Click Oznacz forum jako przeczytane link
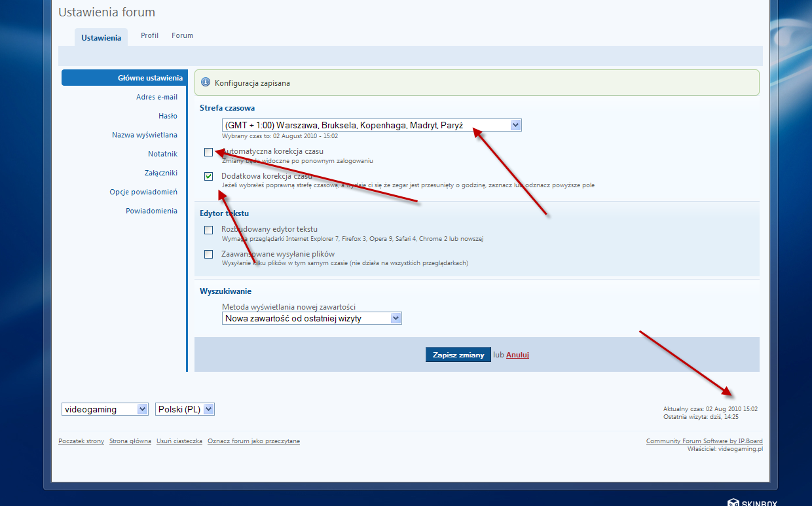The image size is (812, 506). [253, 441]
